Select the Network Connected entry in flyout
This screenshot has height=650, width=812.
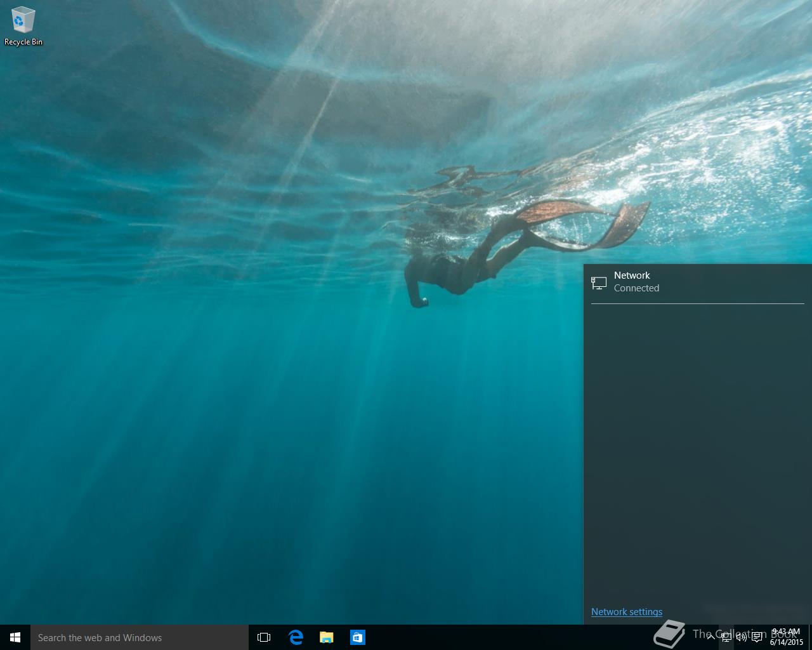(698, 282)
